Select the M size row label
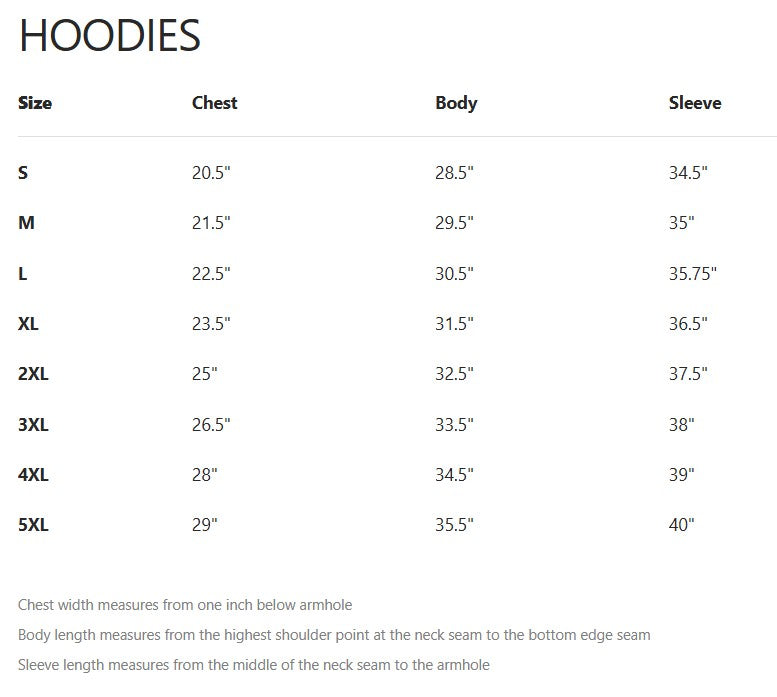Screen dimensions: 777x697 click(26, 223)
